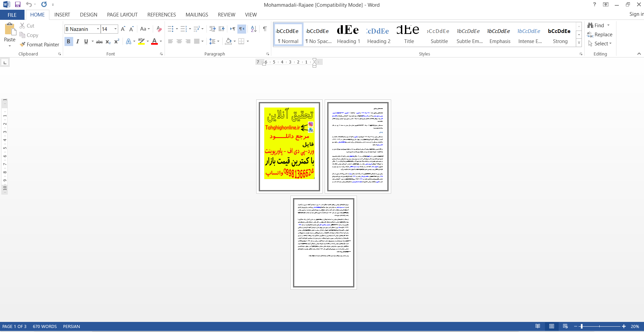Click Increase Indent icon
This screenshot has width=644, height=332.
[x=222, y=29]
